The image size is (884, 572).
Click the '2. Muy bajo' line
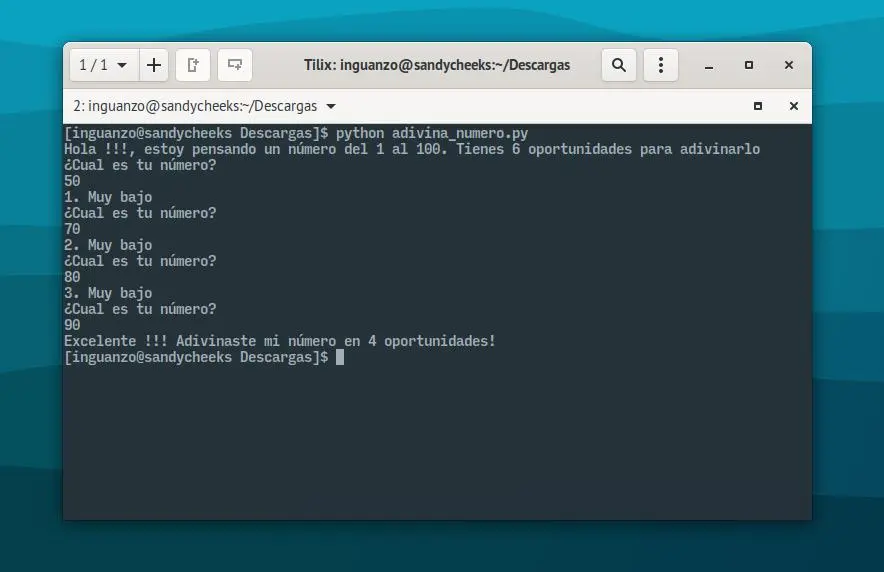click(108, 245)
